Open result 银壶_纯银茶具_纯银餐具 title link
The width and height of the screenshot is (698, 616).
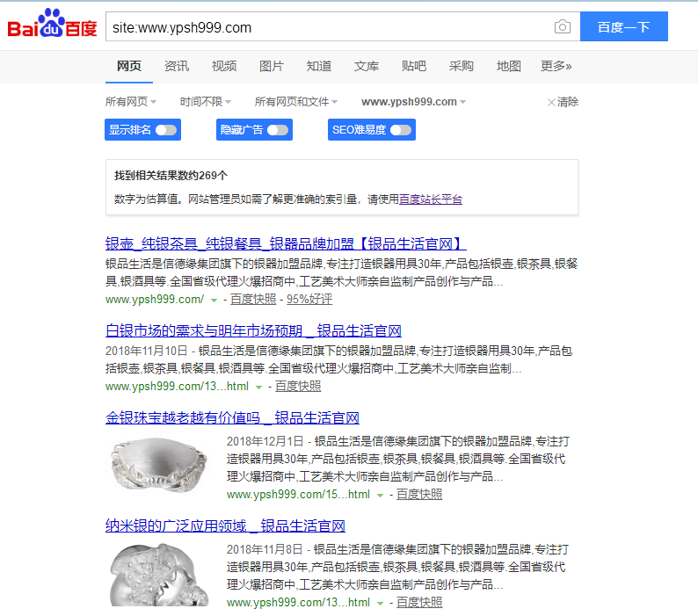[286, 243]
